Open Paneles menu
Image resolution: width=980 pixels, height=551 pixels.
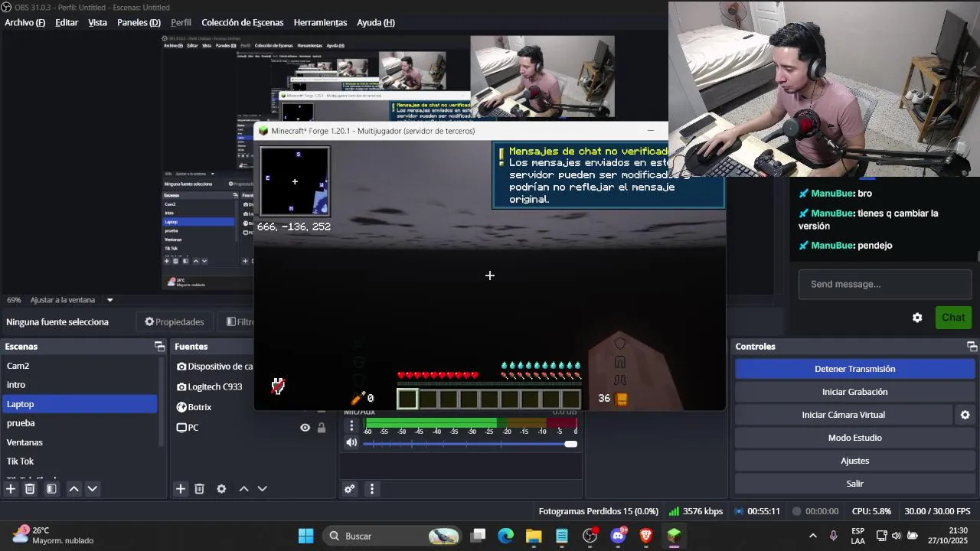[x=139, y=22]
